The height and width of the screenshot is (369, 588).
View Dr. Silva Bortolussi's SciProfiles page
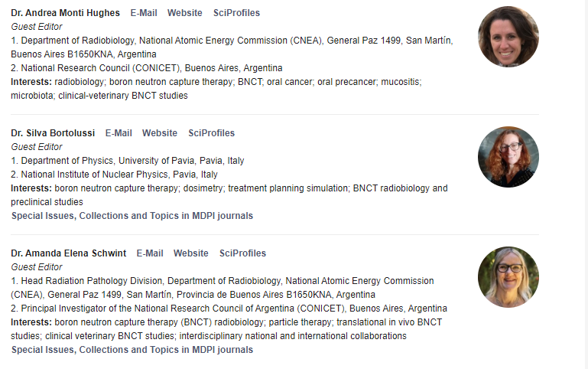[x=212, y=133]
